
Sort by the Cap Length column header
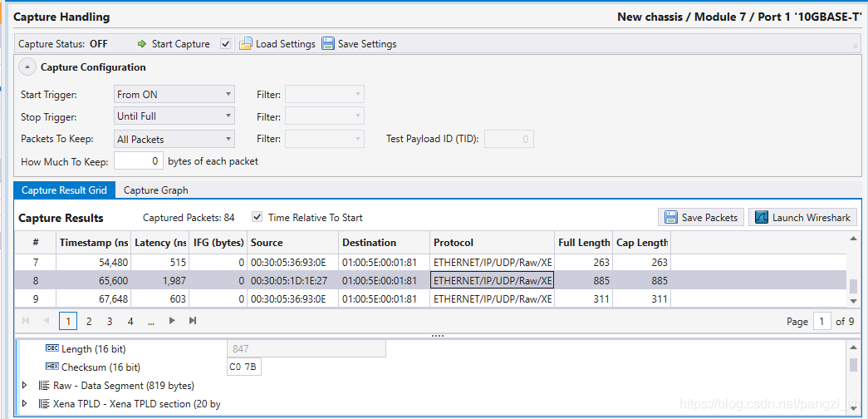pyautogui.click(x=641, y=242)
